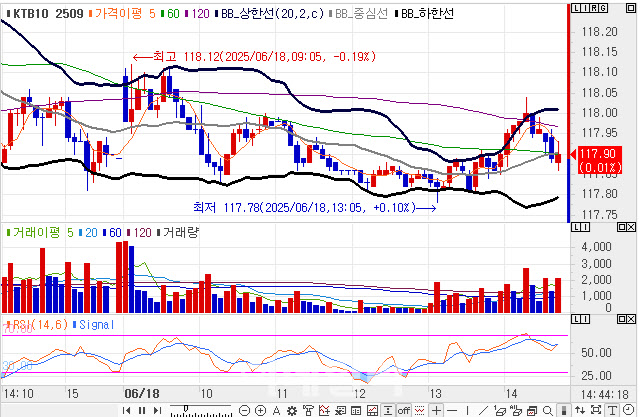Select the crosshair cursor tool
The image size is (643, 417).
[436, 410]
